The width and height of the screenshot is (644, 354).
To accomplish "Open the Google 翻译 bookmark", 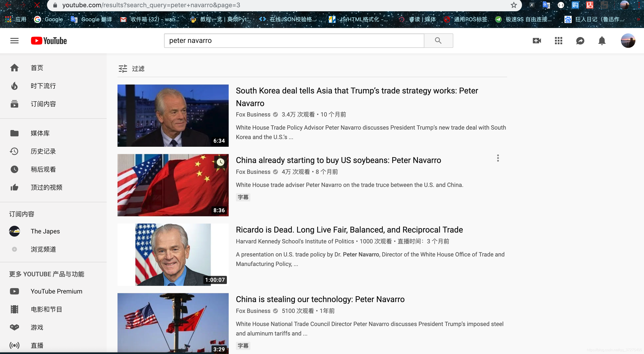I will (92, 19).
